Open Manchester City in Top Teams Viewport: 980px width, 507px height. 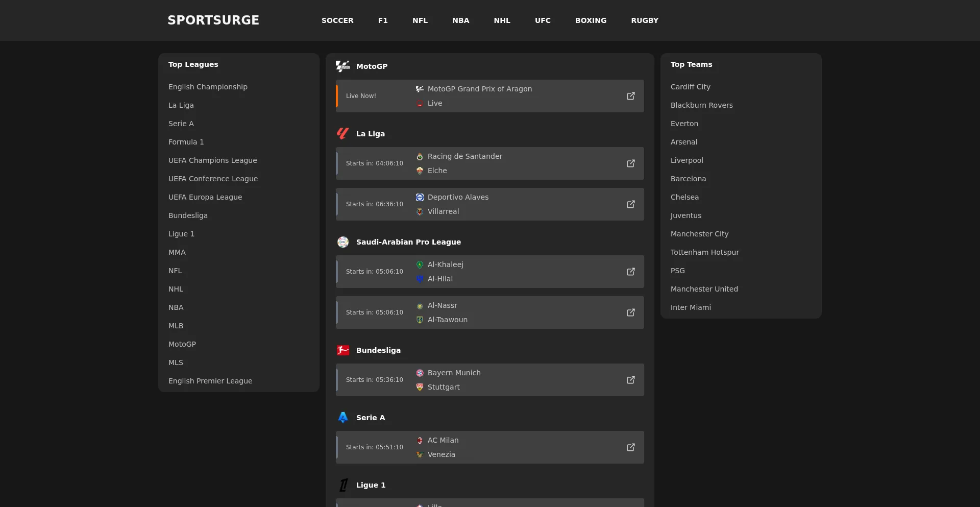coord(700,234)
